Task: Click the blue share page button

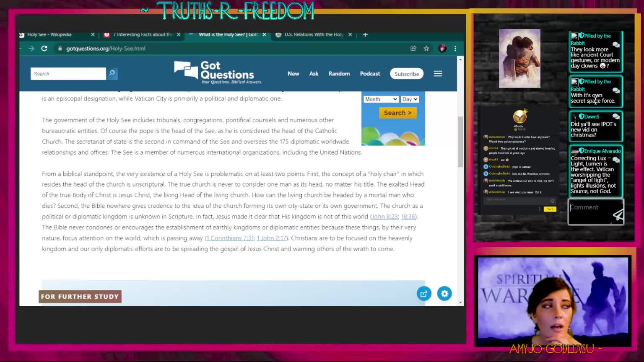Action: coord(424,294)
